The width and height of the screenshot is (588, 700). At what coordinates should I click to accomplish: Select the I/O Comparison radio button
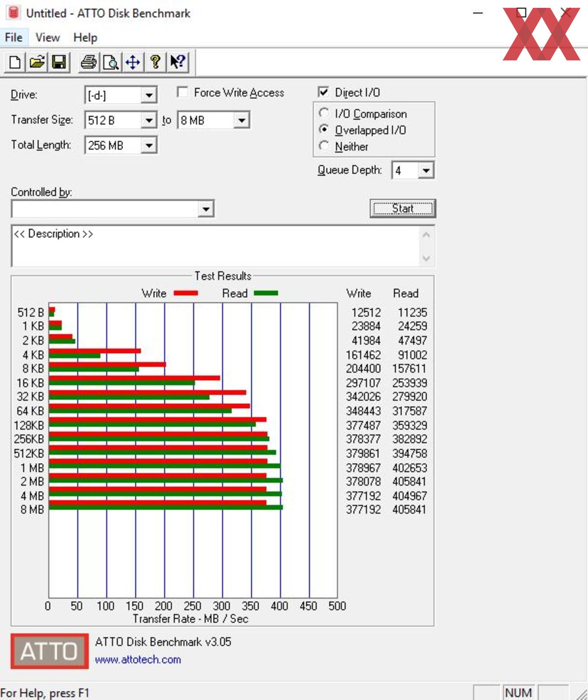(324, 113)
